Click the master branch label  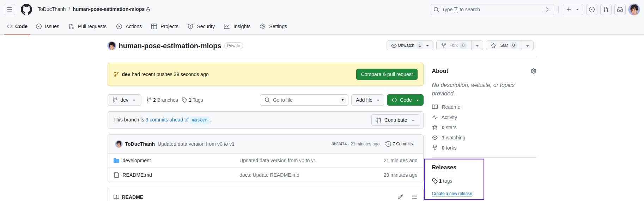[x=200, y=120]
